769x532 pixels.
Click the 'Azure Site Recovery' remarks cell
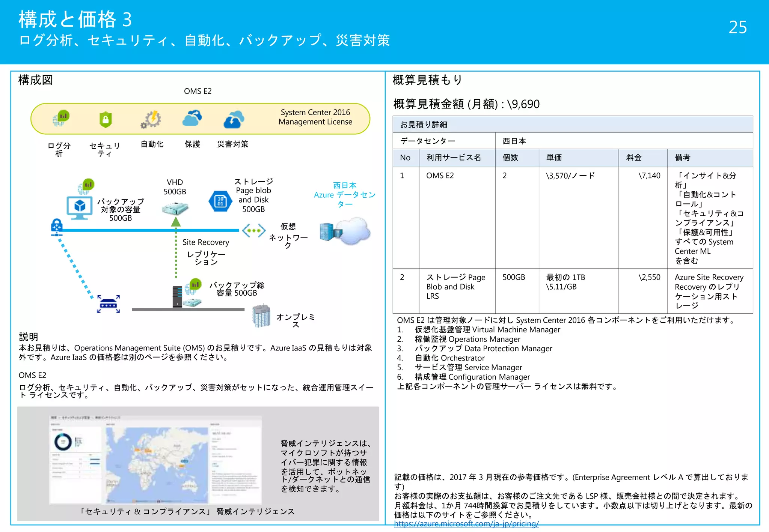(x=710, y=291)
